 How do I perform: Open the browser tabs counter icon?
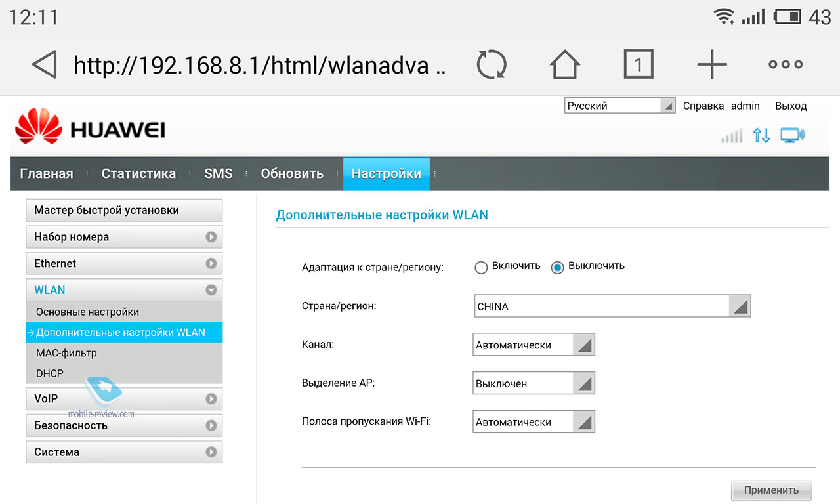pyautogui.click(x=638, y=64)
